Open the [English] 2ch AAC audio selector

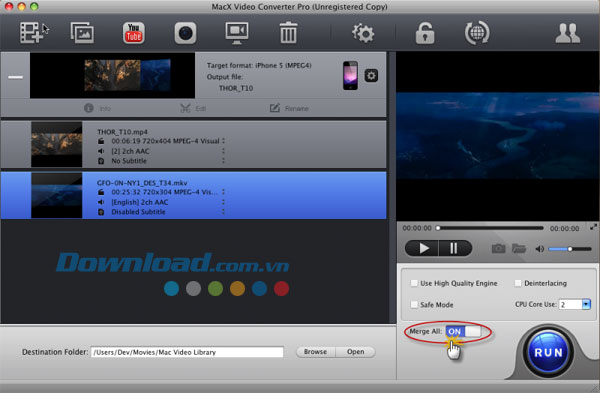click(x=223, y=202)
